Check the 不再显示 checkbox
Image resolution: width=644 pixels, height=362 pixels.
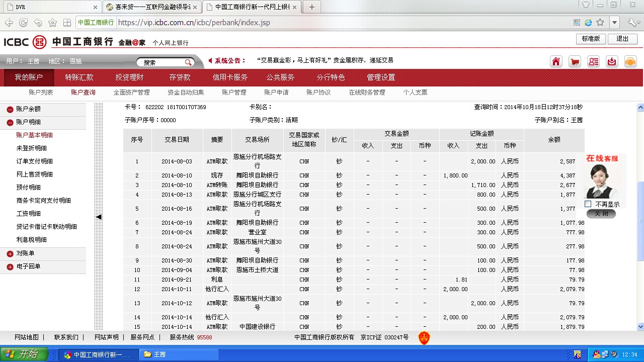click(x=588, y=204)
